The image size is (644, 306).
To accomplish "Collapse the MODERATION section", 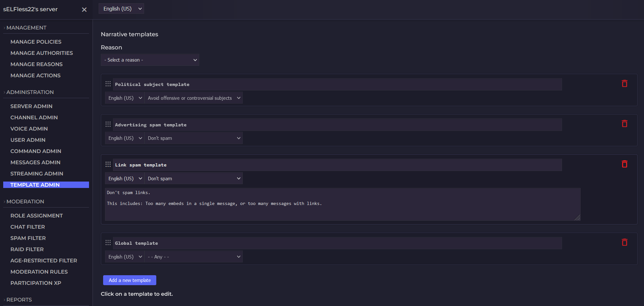I will [26, 201].
